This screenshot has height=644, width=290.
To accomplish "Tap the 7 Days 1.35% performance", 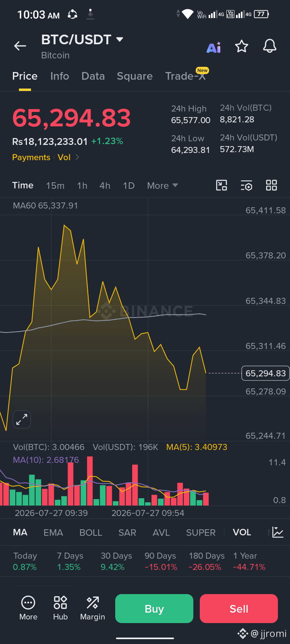I will pyautogui.click(x=70, y=561).
